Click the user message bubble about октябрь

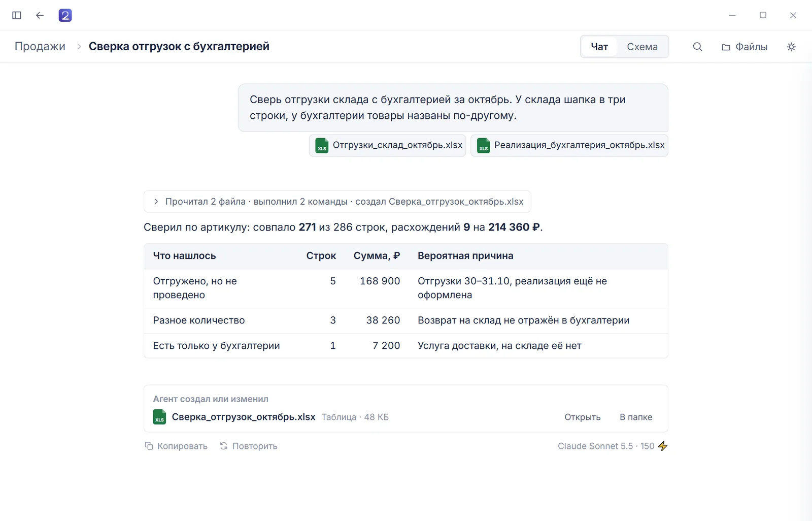pos(453,108)
